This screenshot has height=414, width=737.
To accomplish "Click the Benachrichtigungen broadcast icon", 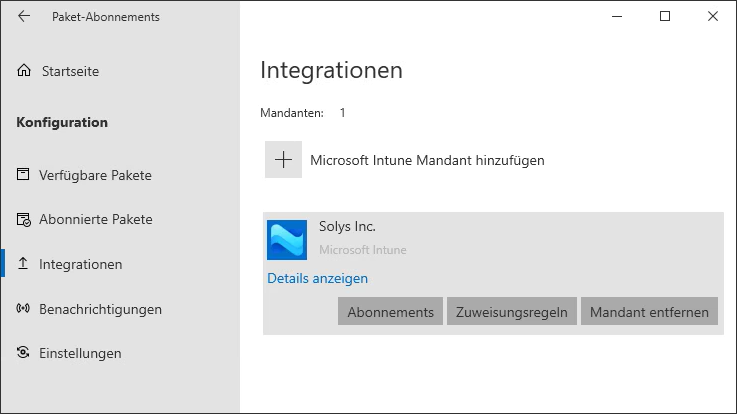I will 24,309.
